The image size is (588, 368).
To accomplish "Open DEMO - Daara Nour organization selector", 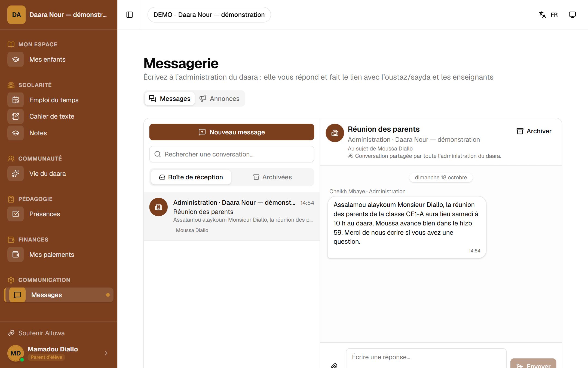I will pos(209,15).
